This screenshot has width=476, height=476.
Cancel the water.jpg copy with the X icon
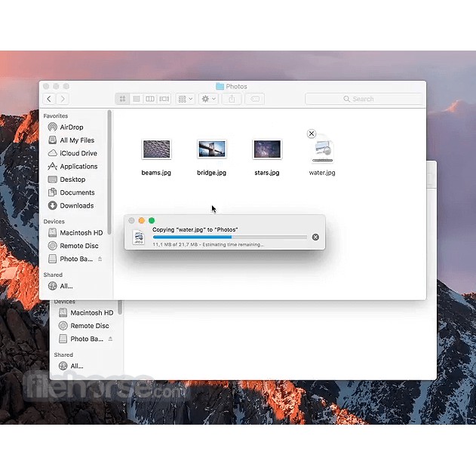[x=315, y=237]
